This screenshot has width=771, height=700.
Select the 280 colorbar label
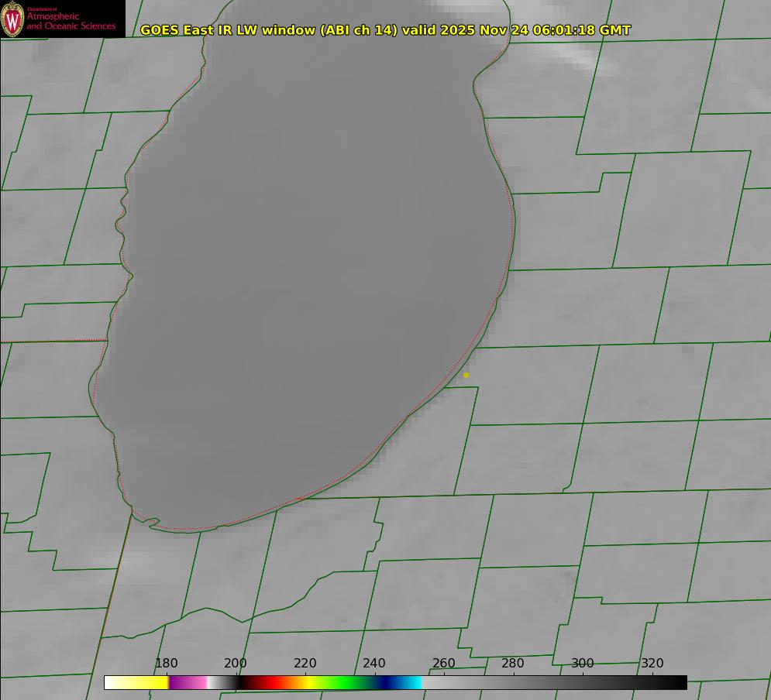pos(513,664)
